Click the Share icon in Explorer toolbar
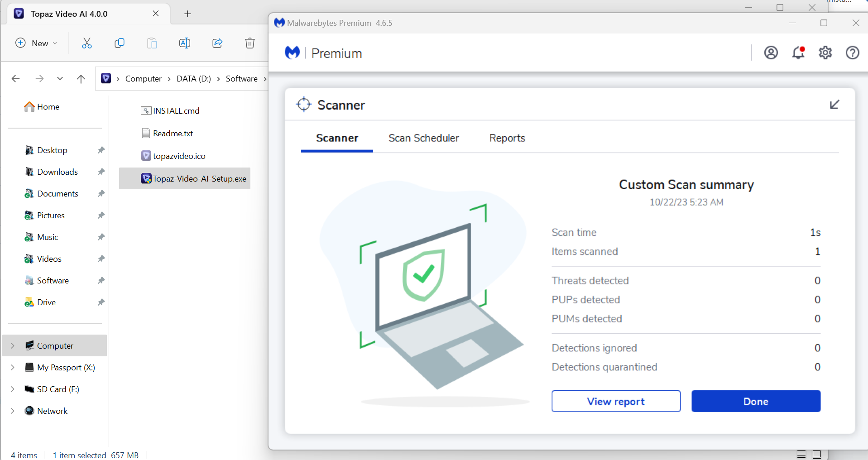The width and height of the screenshot is (868, 460). pyautogui.click(x=217, y=43)
